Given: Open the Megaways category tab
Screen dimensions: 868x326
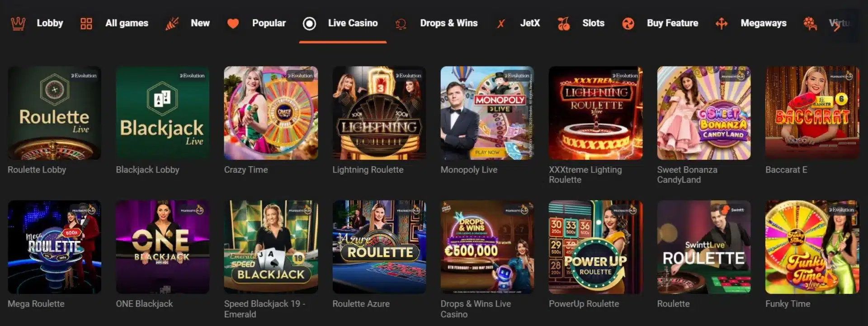Looking at the screenshot, I should coord(764,23).
